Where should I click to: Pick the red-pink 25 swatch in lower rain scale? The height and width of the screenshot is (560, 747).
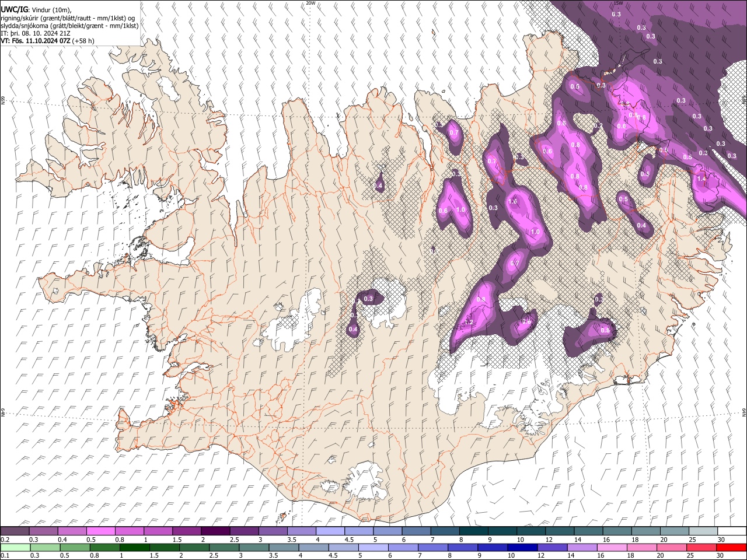tap(701, 547)
